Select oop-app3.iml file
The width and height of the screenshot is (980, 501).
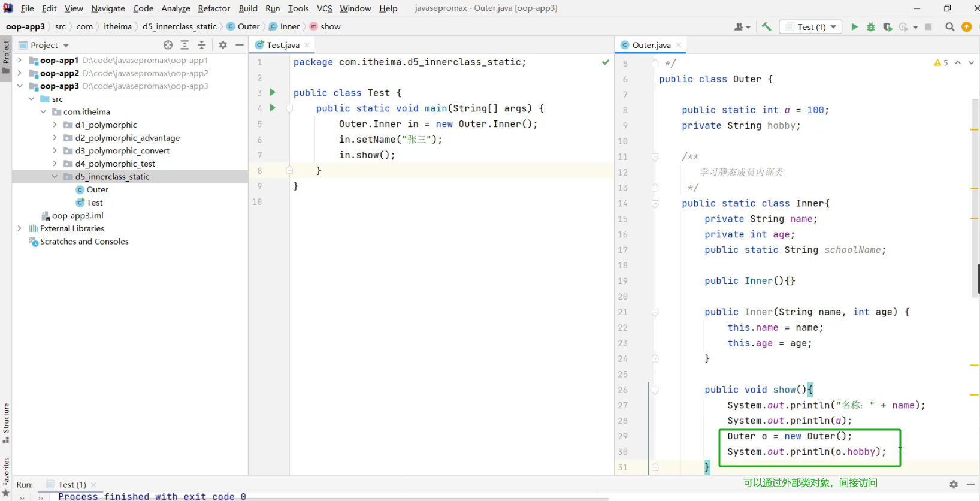click(77, 215)
